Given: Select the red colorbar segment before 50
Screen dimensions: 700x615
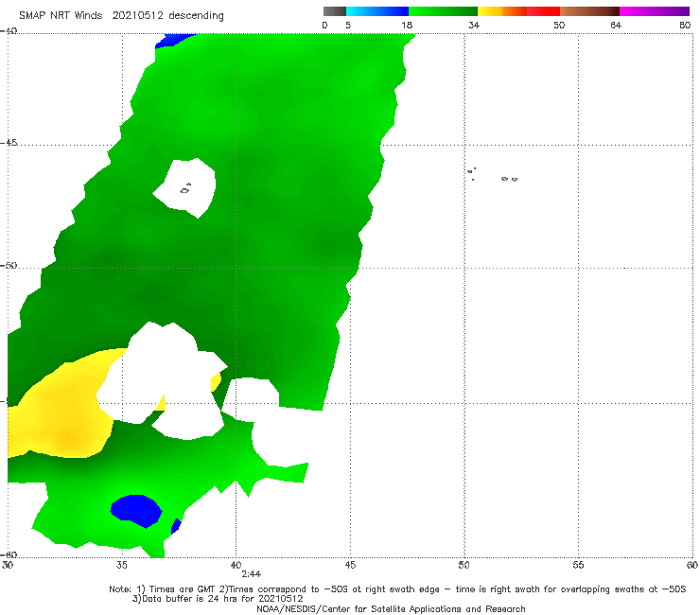Looking at the screenshot, I should click(x=543, y=11).
